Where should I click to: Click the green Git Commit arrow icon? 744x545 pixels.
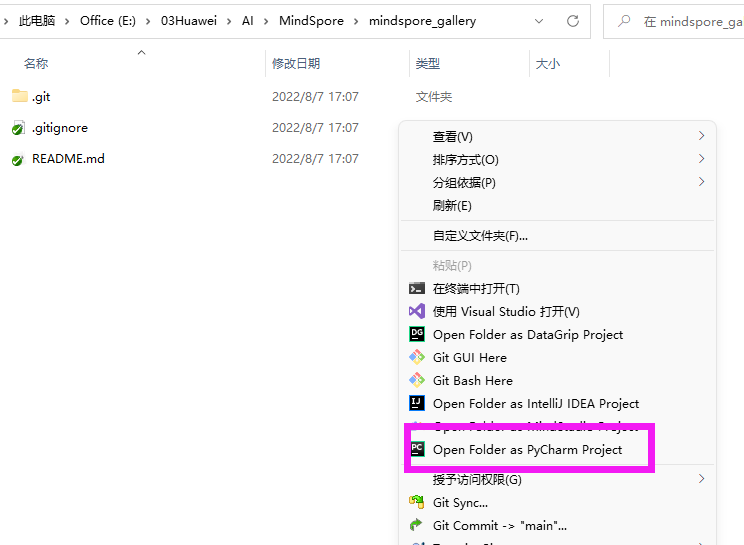pyautogui.click(x=416, y=525)
